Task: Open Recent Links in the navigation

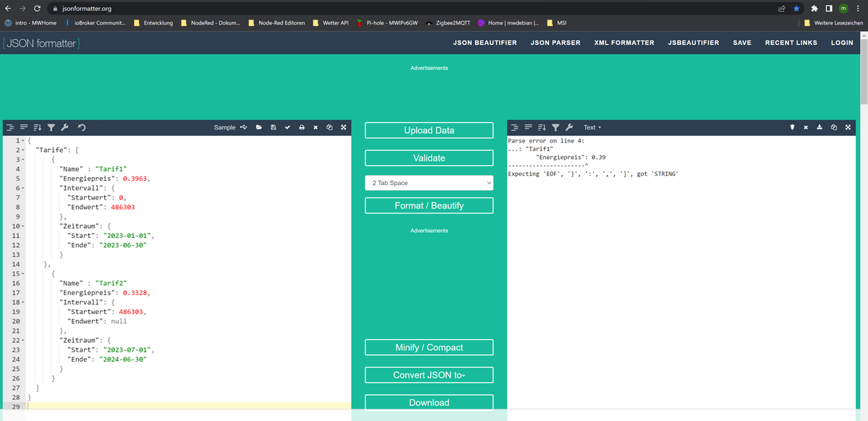Action: click(x=791, y=43)
